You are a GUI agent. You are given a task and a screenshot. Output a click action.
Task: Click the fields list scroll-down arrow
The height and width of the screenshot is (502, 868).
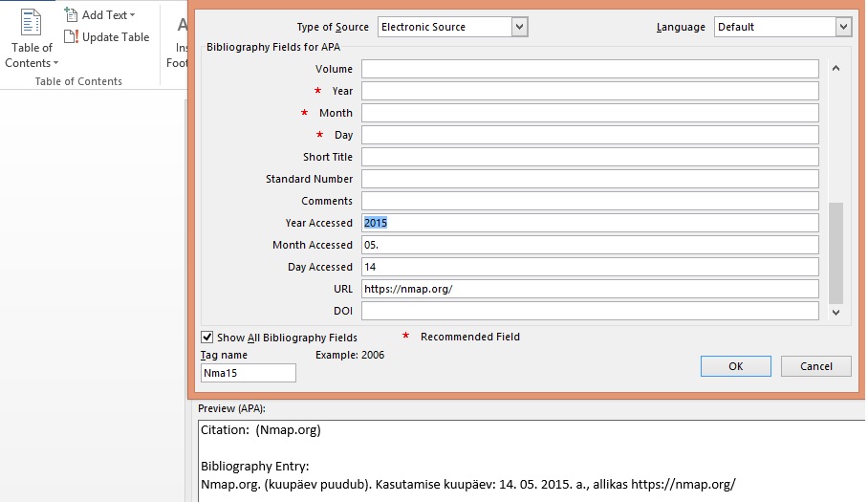click(x=835, y=313)
